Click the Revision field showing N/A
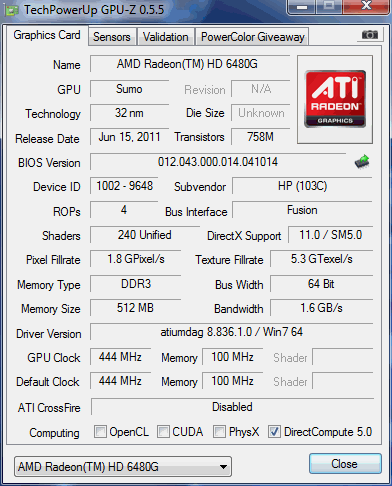This screenshot has height=486, width=392. pyautogui.click(x=261, y=89)
